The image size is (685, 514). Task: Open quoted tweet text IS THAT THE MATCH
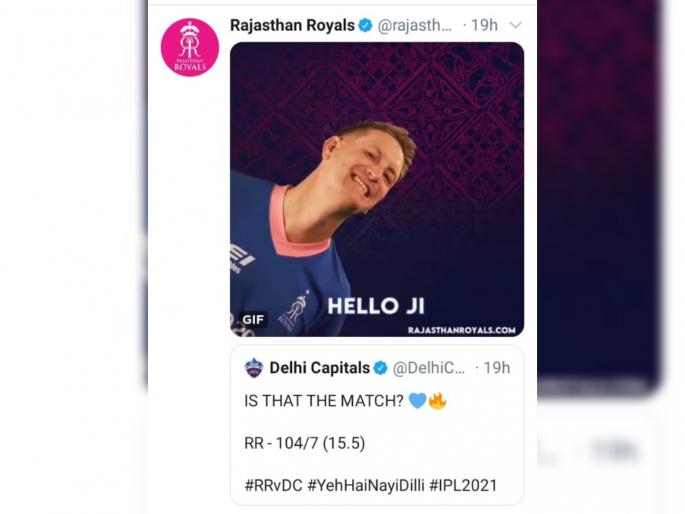324,400
